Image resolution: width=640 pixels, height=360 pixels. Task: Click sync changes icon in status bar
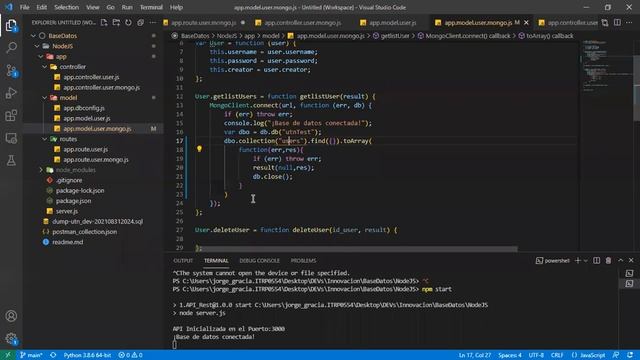tap(53, 355)
